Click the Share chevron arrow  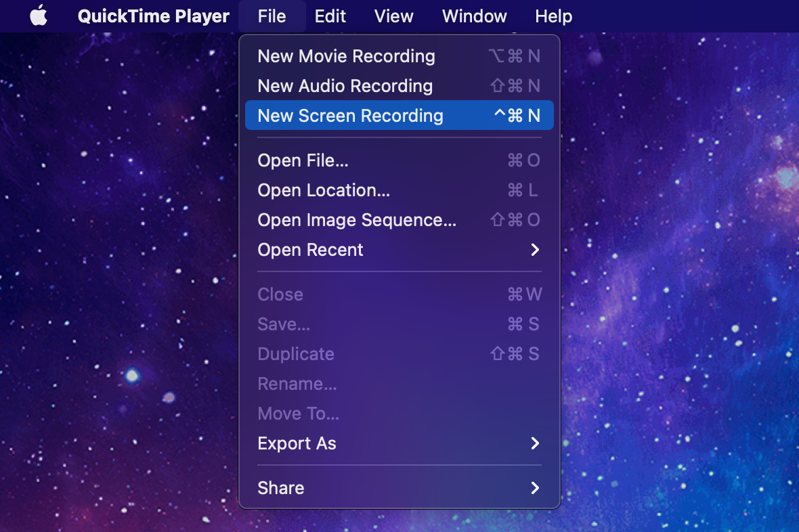tap(535, 488)
